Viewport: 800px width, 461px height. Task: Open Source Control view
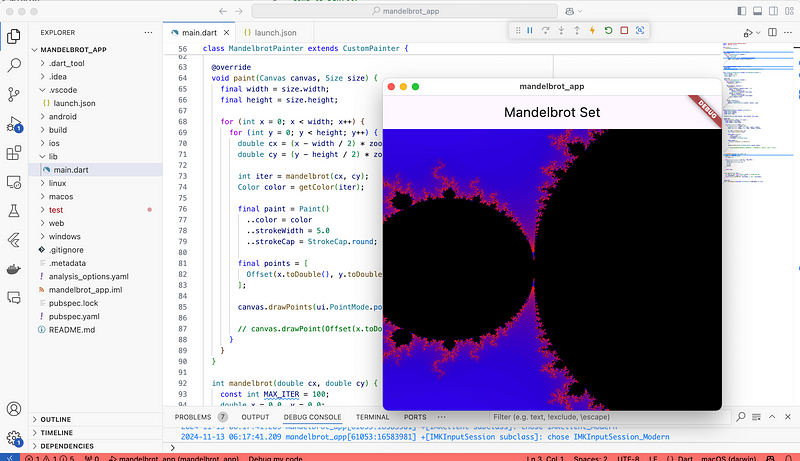pos(14,95)
